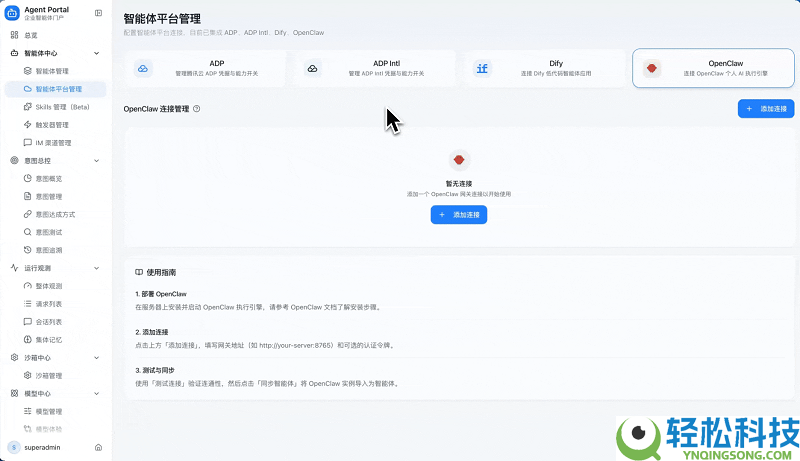Click the Agent Portal robot logo
This screenshot has height=461, width=800.
(x=12, y=13)
